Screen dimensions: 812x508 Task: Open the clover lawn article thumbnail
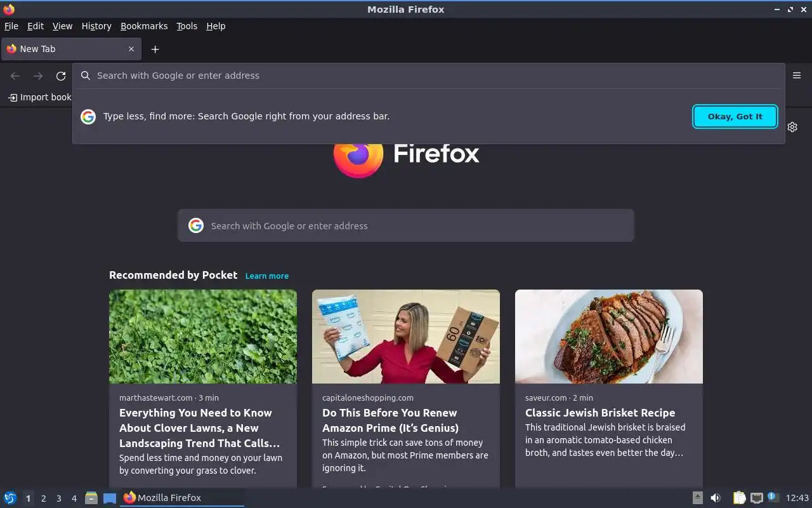click(x=203, y=337)
